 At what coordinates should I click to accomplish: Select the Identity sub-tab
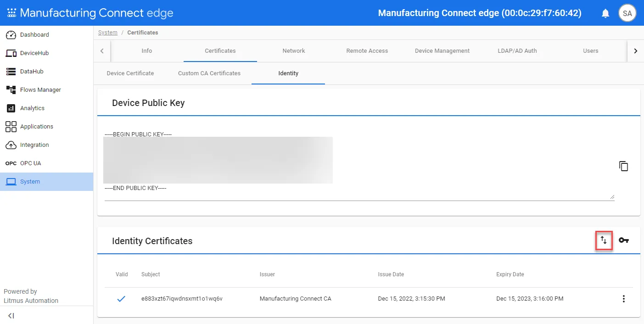(x=288, y=73)
